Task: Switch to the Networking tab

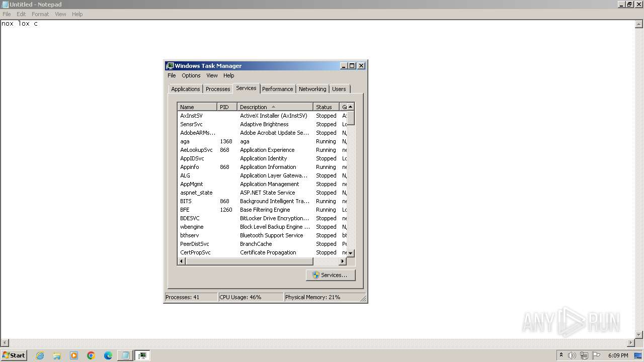Action: 312,89
